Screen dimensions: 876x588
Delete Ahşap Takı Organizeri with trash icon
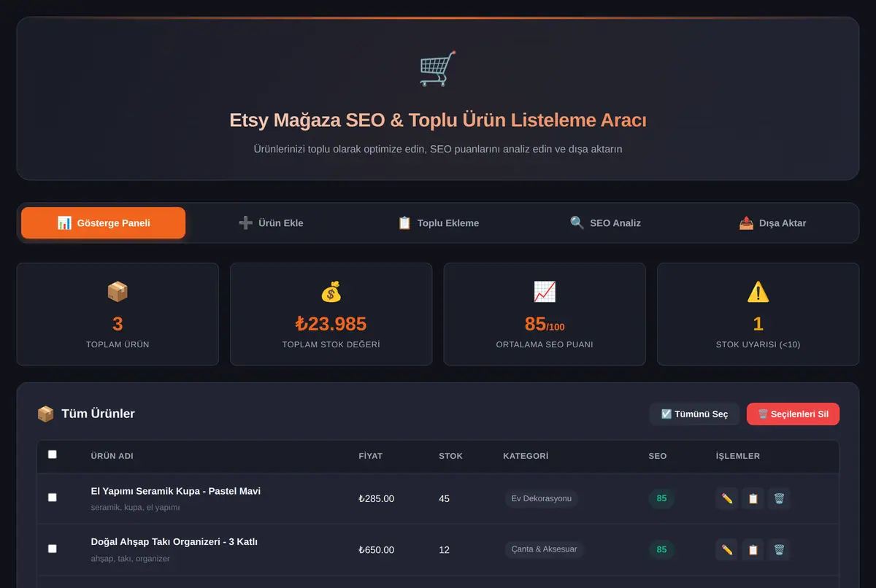coord(779,549)
